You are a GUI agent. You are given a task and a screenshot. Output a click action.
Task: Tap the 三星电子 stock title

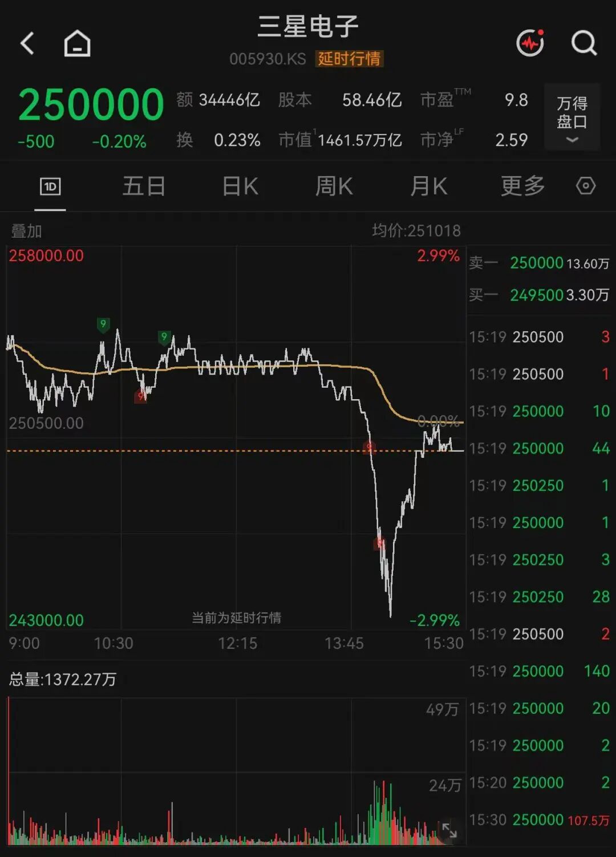[308, 26]
